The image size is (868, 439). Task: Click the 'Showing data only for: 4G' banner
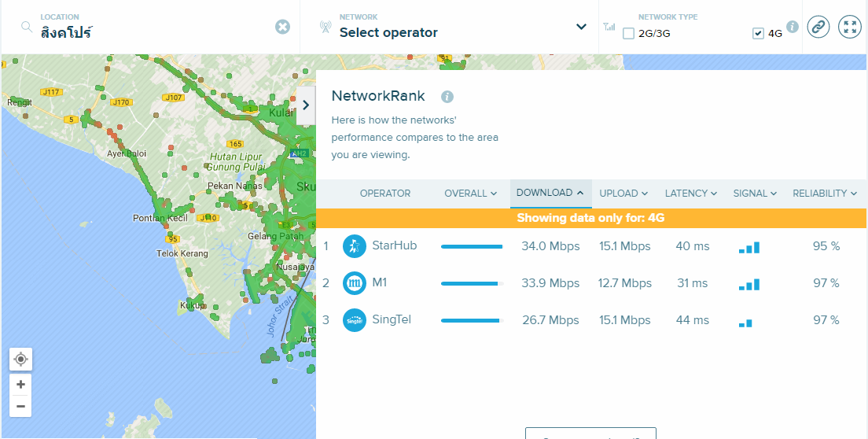590,218
